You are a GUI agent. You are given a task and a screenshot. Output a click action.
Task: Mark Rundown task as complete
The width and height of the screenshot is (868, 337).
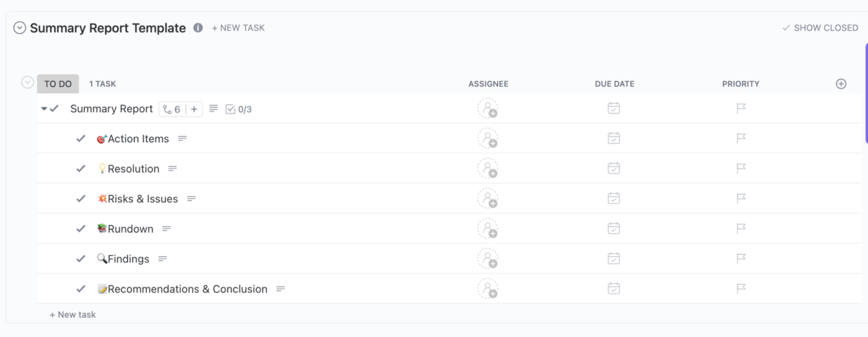81,228
